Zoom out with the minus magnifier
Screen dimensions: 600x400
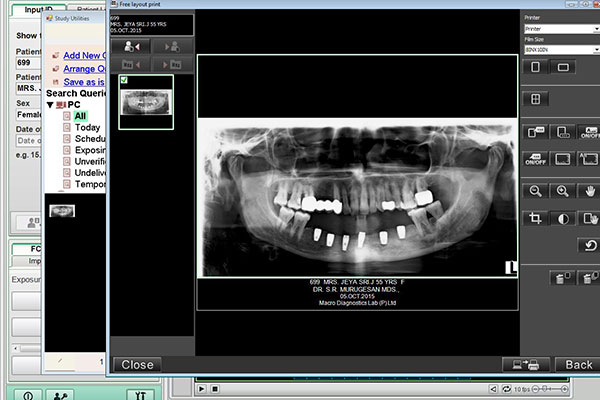click(535, 191)
